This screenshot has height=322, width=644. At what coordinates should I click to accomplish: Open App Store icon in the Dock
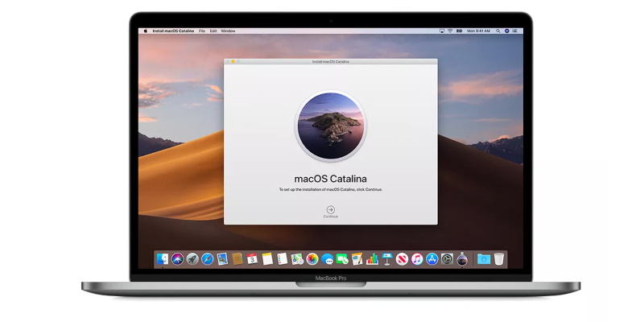tap(431, 259)
